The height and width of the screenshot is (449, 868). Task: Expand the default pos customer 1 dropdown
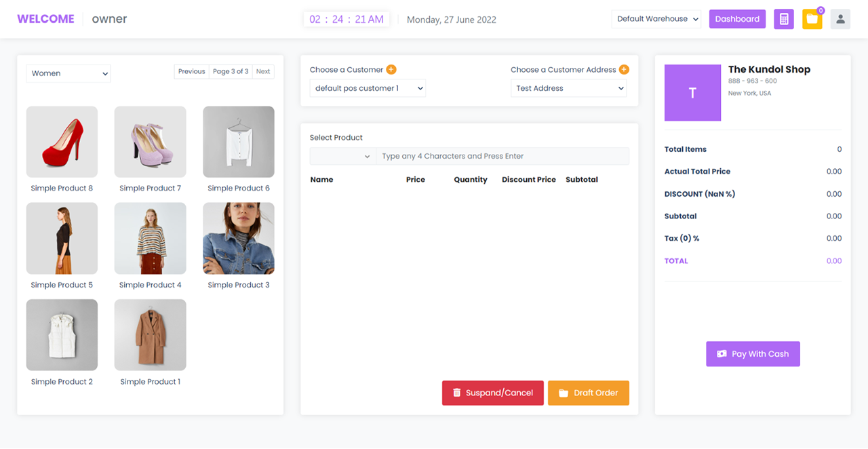[368, 87]
